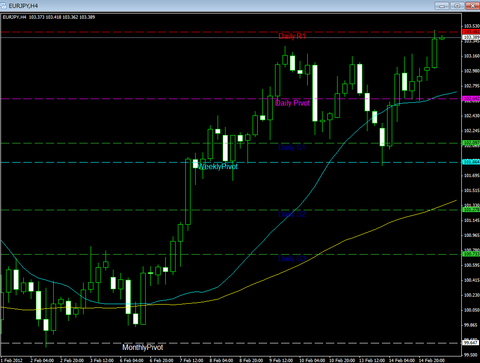Image resolution: width=480 pixels, height=363 pixels.
Task: Close the EURJPY,H4 chart window
Action: click(x=473, y=5)
